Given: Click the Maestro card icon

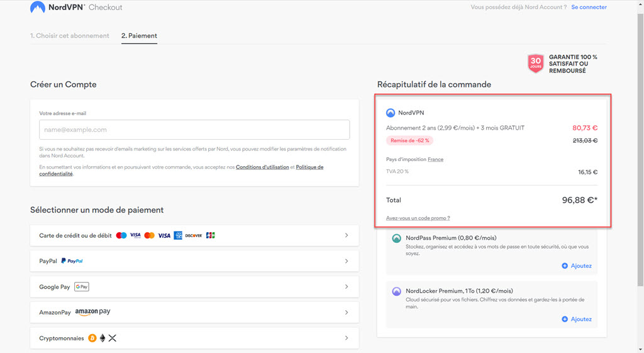Looking at the screenshot, I should point(121,235).
